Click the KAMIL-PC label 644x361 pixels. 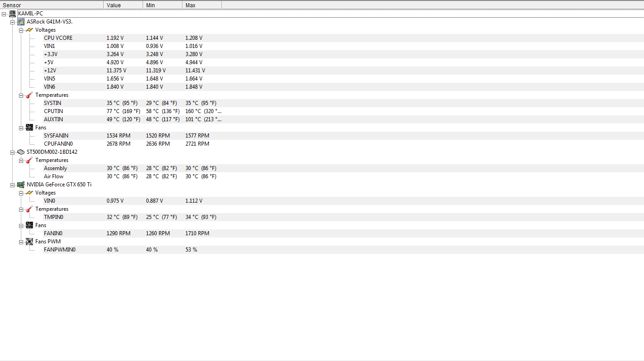(x=30, y=14)
